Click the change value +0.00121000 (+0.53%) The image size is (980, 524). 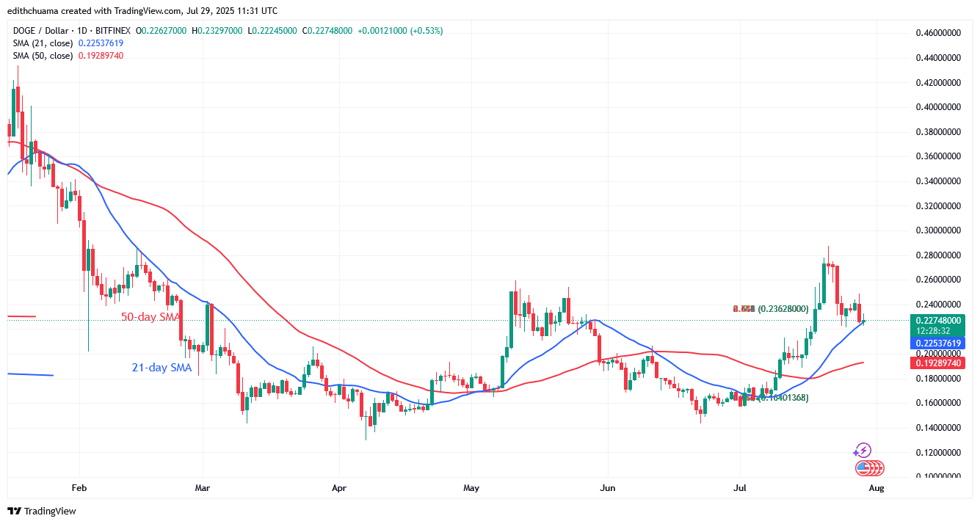[400, 31]
